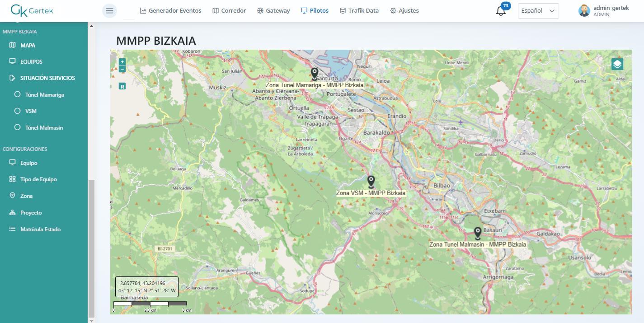Click the Portugalete label on map
This screenshot has width=644, height=323.
click(342, 94)
